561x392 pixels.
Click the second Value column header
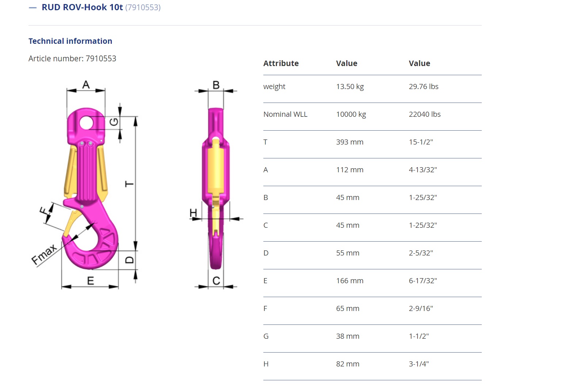tap(419, 64)
